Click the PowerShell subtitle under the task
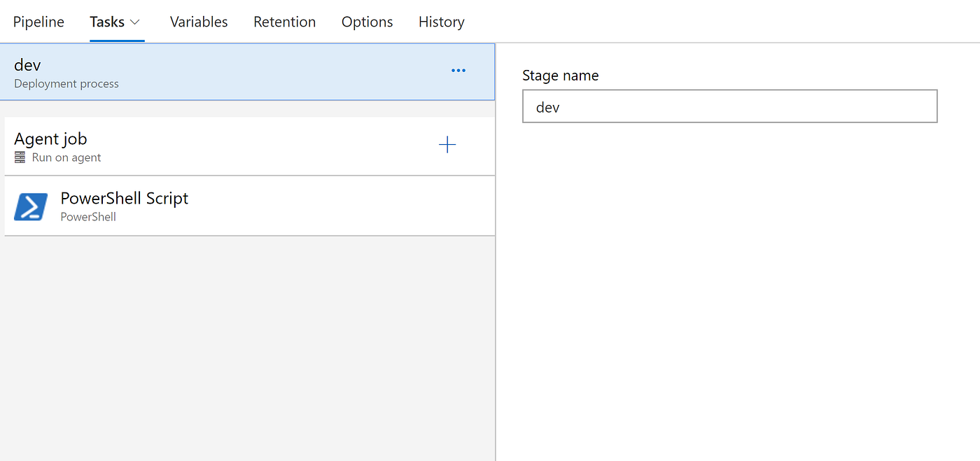Screen dimensions: 980x461 (x=88, y=217)
